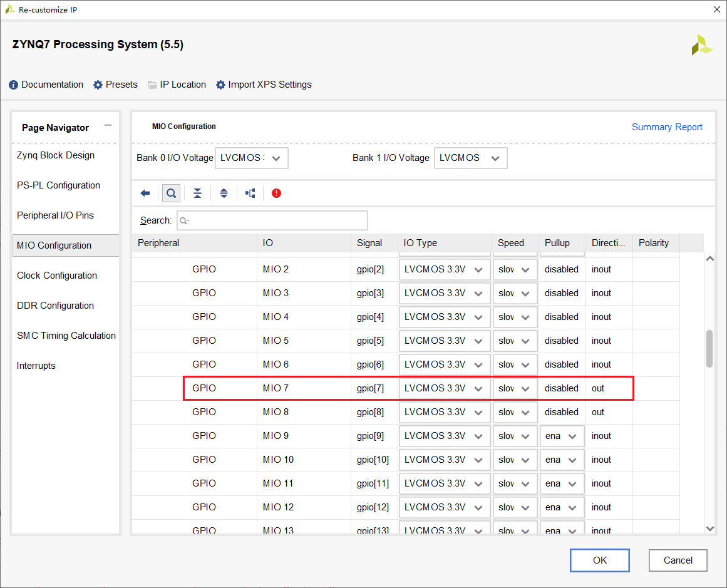This screenshot has width=727, height=588.
Task: Click the Speed column header
Action: [515, 243]
